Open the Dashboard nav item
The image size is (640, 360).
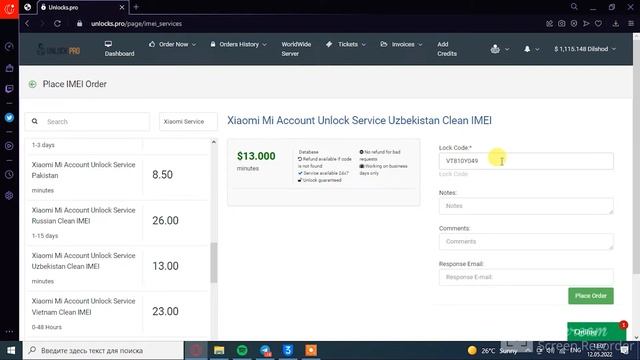119,49
